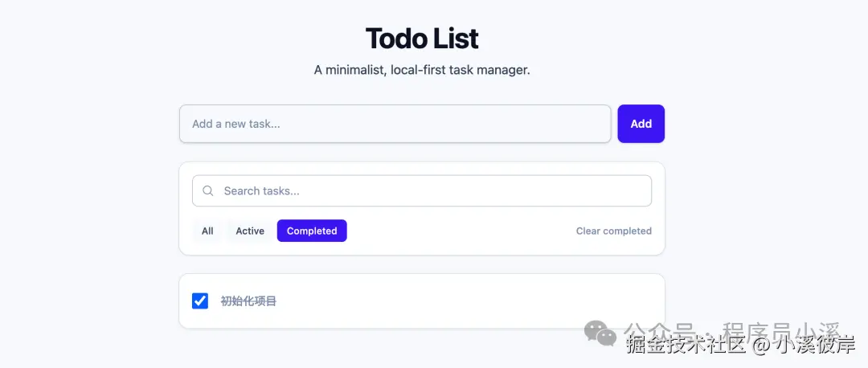Uncheck the 初始化项目 task checkbox
The image size is (868, 368).
click(200, 301)
